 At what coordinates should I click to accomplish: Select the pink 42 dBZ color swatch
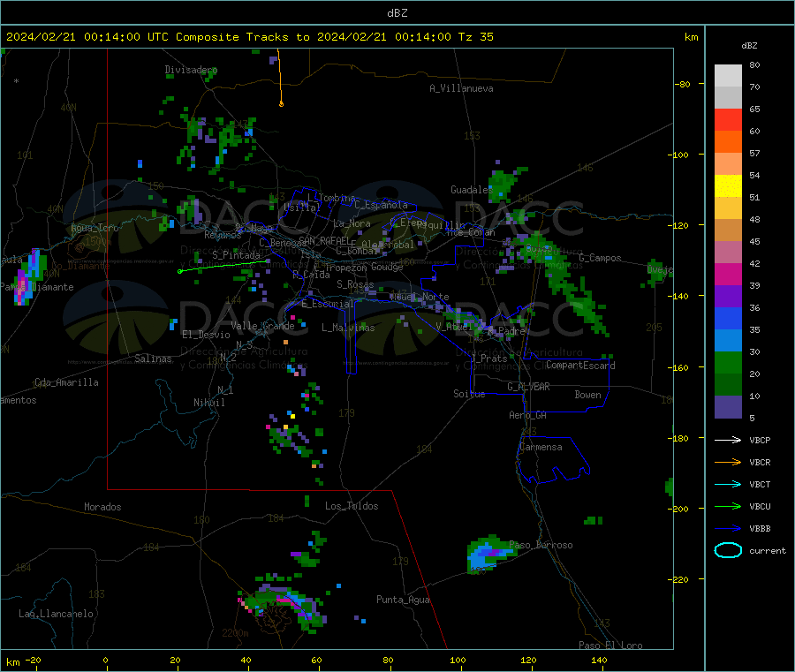point(728,253)
